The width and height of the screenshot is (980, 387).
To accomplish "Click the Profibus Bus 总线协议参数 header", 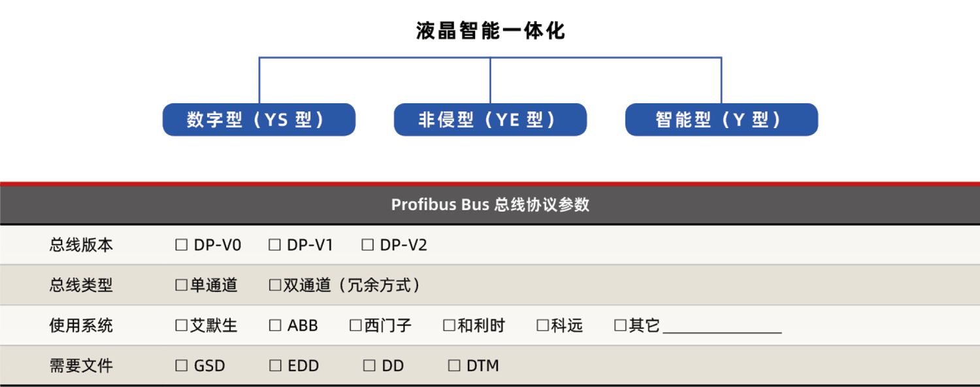I will [490, 205].
